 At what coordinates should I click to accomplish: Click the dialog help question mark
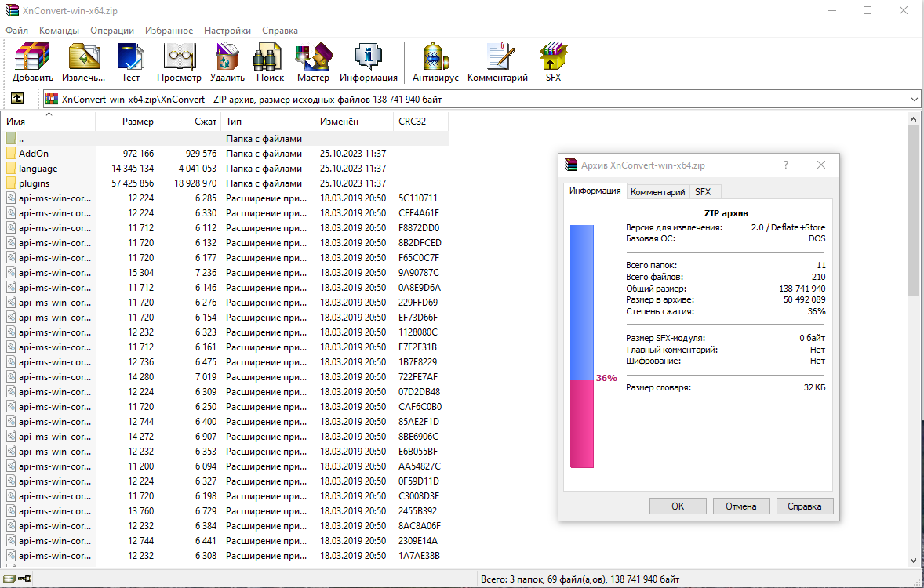tap(785, 165)
